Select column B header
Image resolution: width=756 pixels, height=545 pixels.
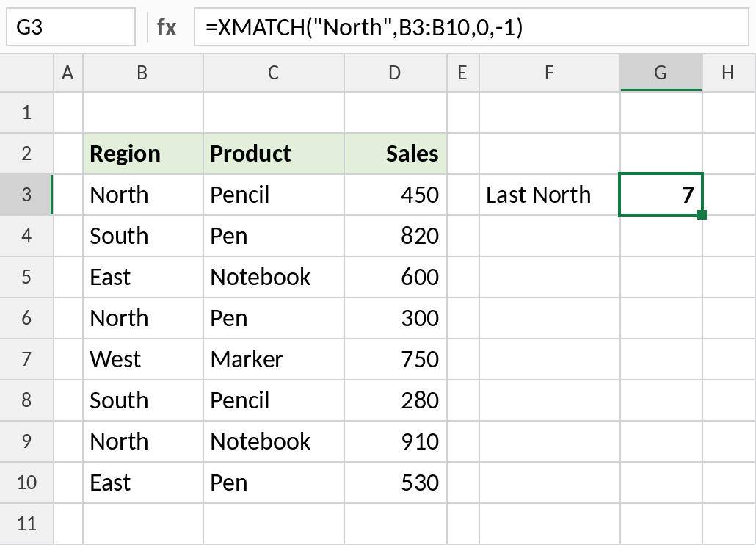(x=142, y=73)
